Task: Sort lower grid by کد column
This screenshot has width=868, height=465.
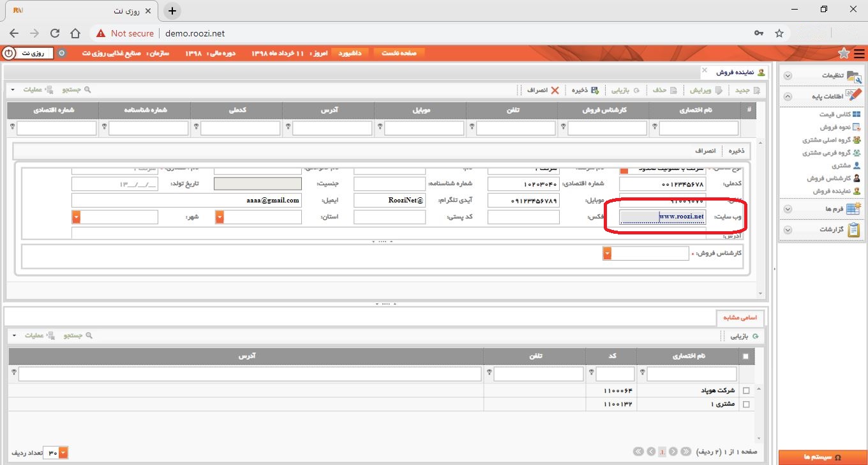Action: coord(611,356)
